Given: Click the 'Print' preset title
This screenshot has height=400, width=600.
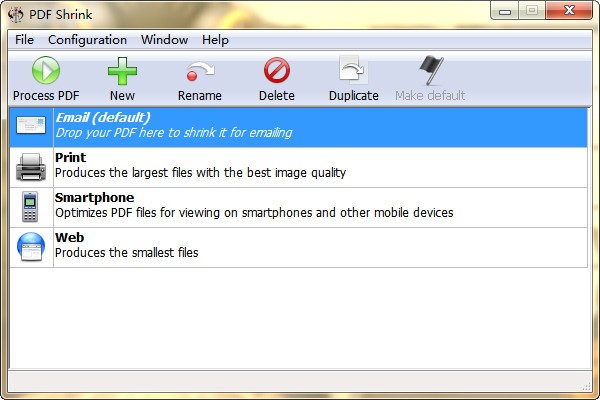Looking at the screenshot, I should pos(71,157).
